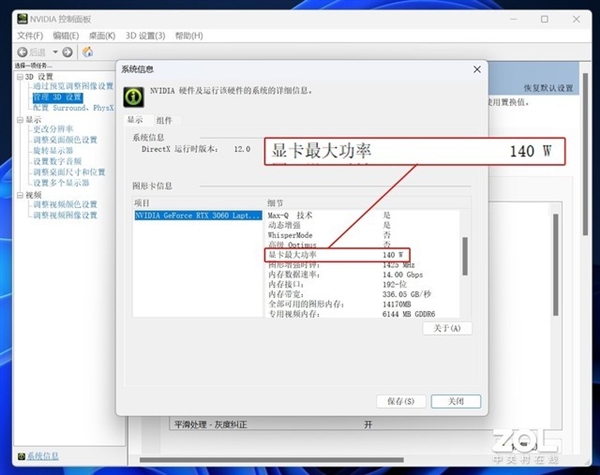Click the details list vertical scrollbar

tap(465, 256)
